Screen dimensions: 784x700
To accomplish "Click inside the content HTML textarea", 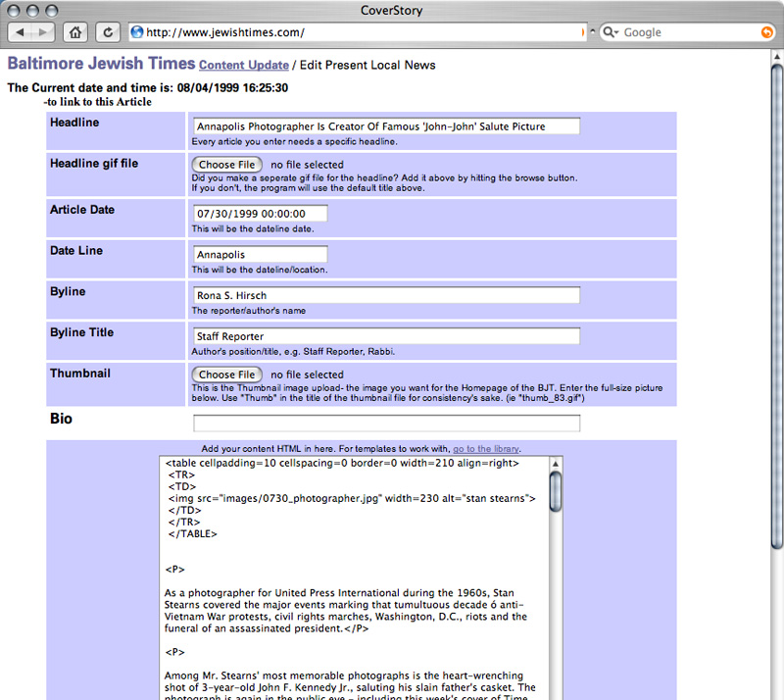I will coord(354,577).
